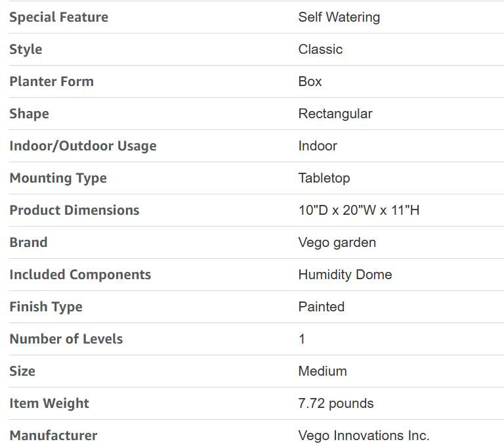Viewport: 504px width, 446px height.
Task: Click the "Classic" style value
Action: coord(320,49)
